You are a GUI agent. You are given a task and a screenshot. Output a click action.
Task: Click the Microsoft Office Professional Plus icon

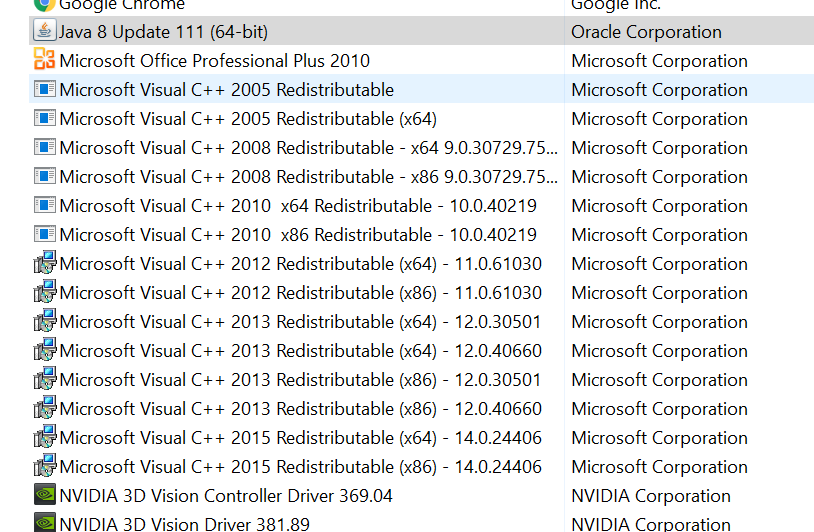(45, 59)
